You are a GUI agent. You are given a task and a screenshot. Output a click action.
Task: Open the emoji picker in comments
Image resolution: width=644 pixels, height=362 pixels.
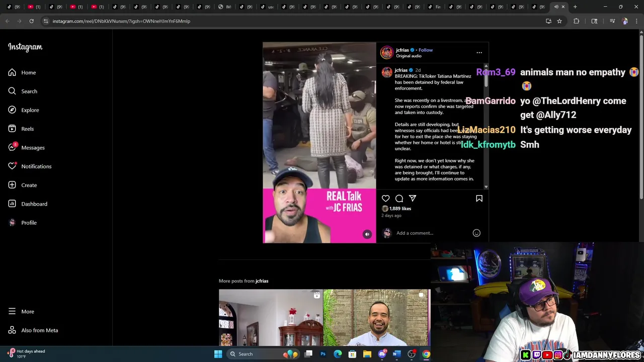coord(476,233)
